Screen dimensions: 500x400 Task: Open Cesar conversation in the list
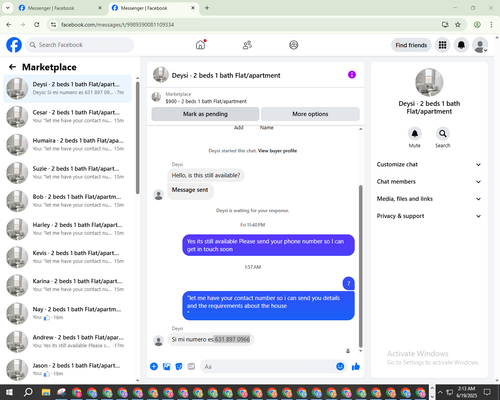(x=68, y=117)
